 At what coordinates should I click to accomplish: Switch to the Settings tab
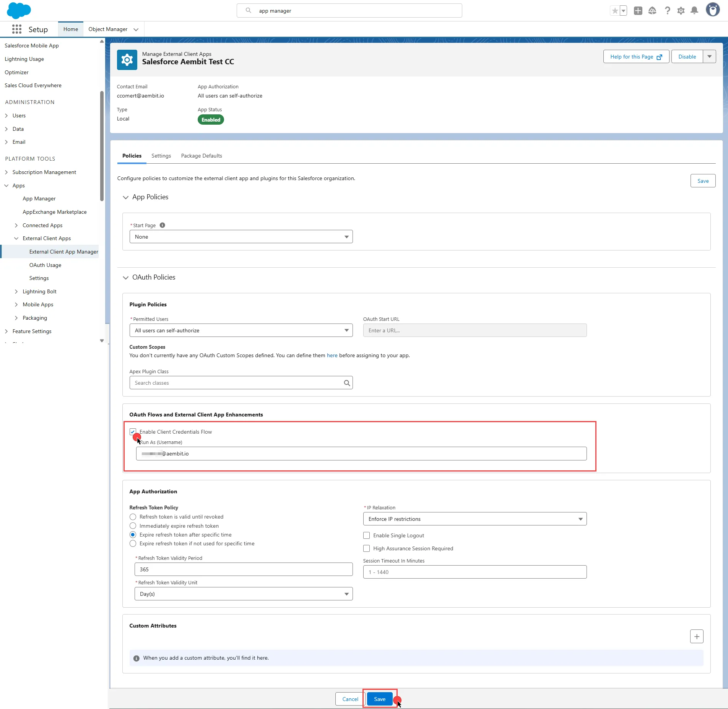point(161,156)
